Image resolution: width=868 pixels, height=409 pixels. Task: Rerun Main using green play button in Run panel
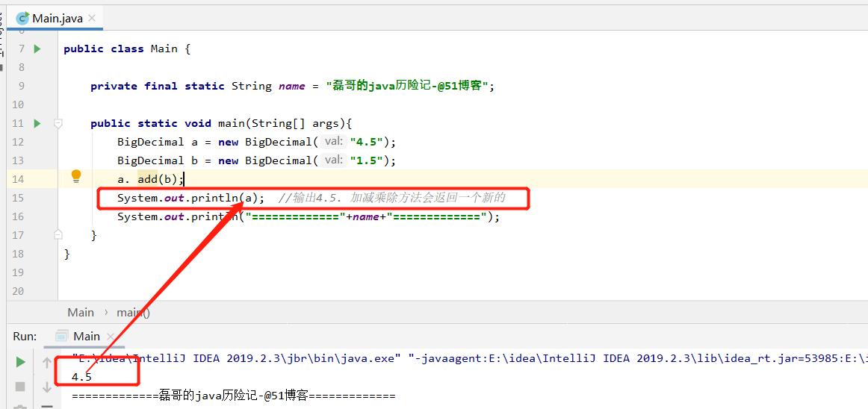point(20,363)
